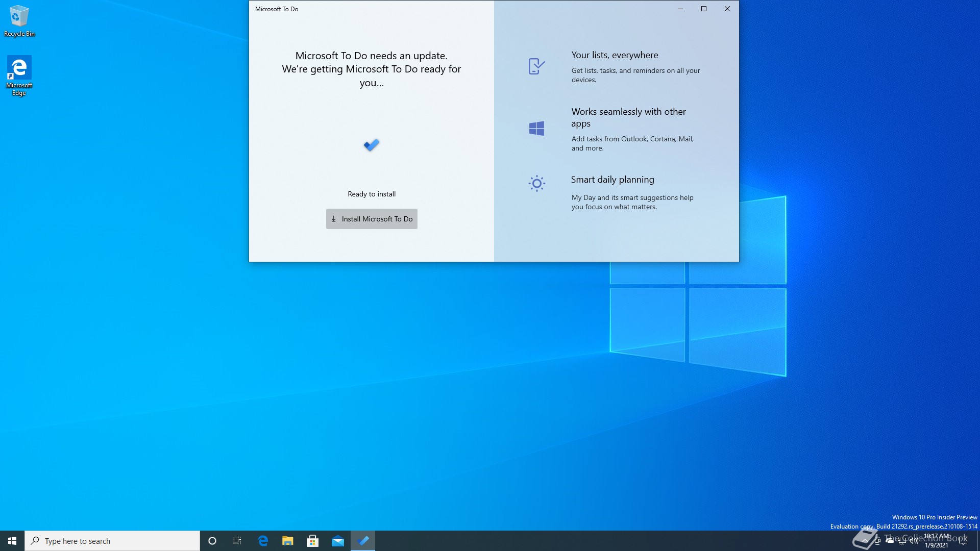Maximize the Microsoft To Do window

click(x=704, y=9)
